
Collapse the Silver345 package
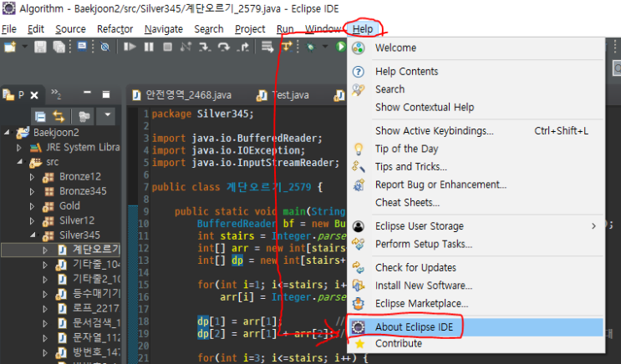33,235
